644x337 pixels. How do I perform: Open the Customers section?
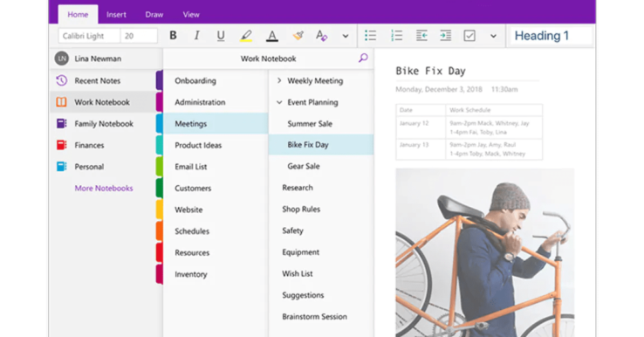click(x=216, y=188)
